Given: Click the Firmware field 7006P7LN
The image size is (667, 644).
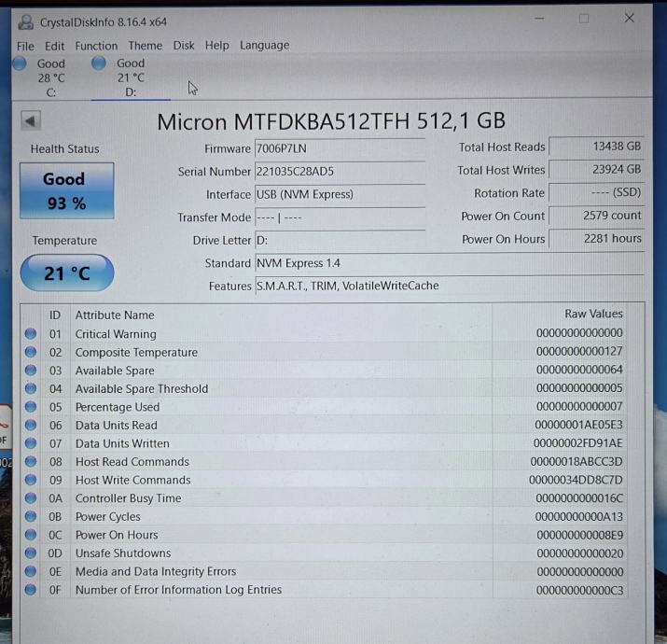Looking at the screenshot, I should pos(340,148).
